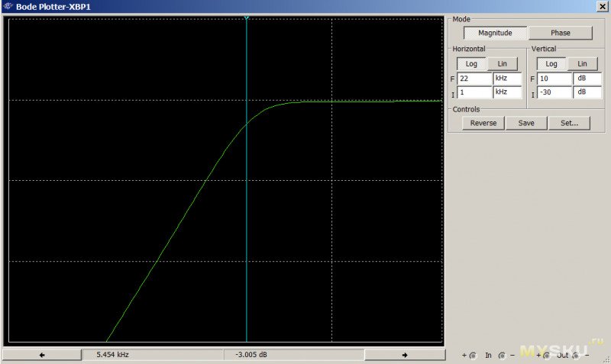Open horizontal initial frequency kHz unit field
The image size is (611, 364).
point(508,92)
